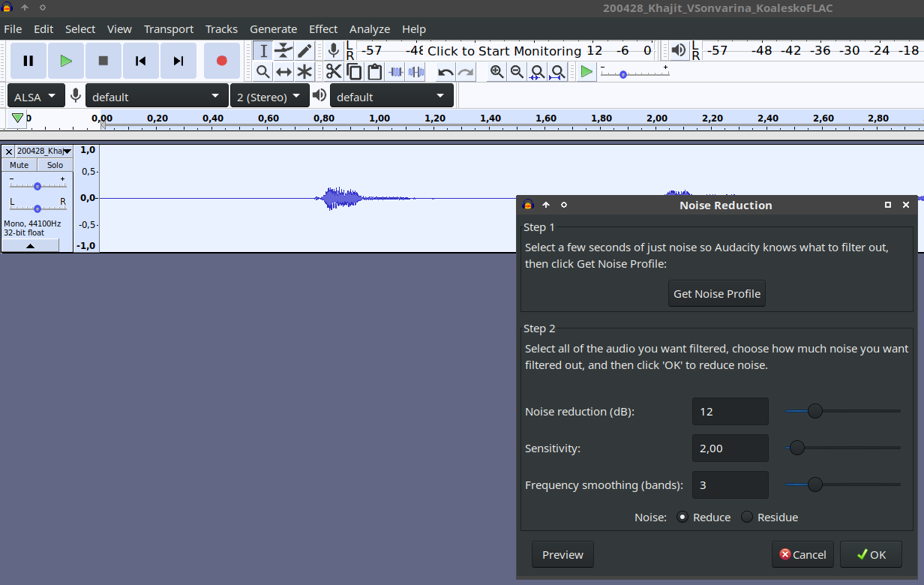Select the Residue radio button

(x=747, y=517)
